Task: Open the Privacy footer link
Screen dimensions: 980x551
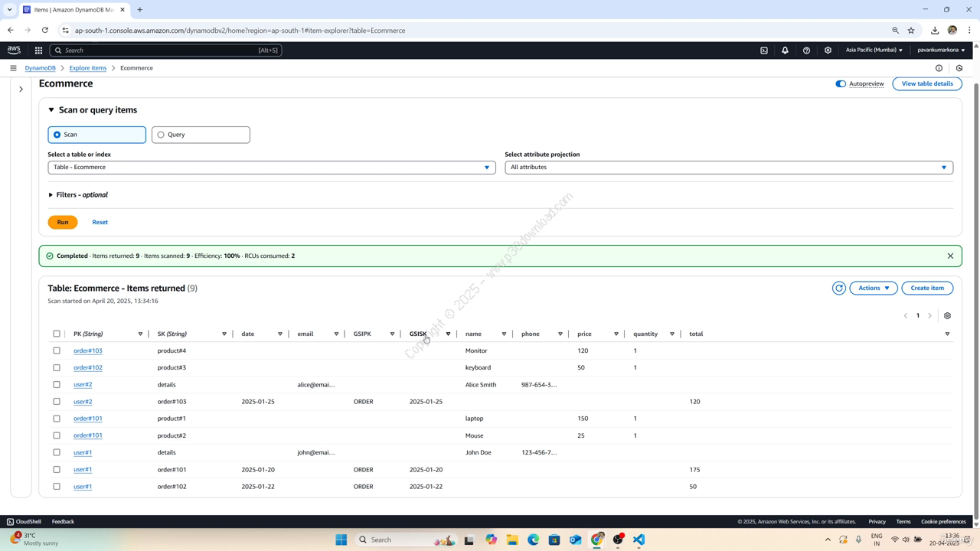Action: [877, 522]
